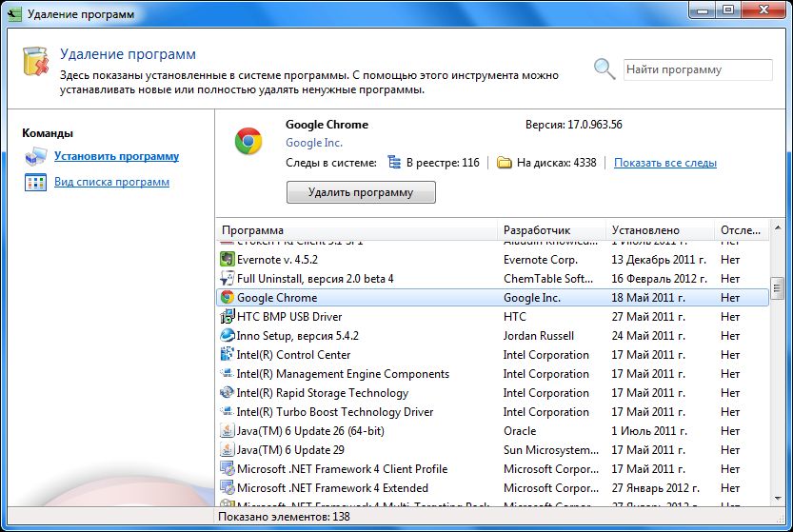Click the Java(TM) 6 Update 29 icon

(x=228, y=450)
